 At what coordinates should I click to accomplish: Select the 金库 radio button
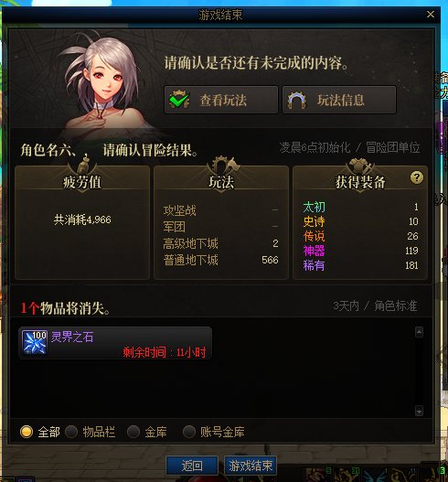click(133, 432)
